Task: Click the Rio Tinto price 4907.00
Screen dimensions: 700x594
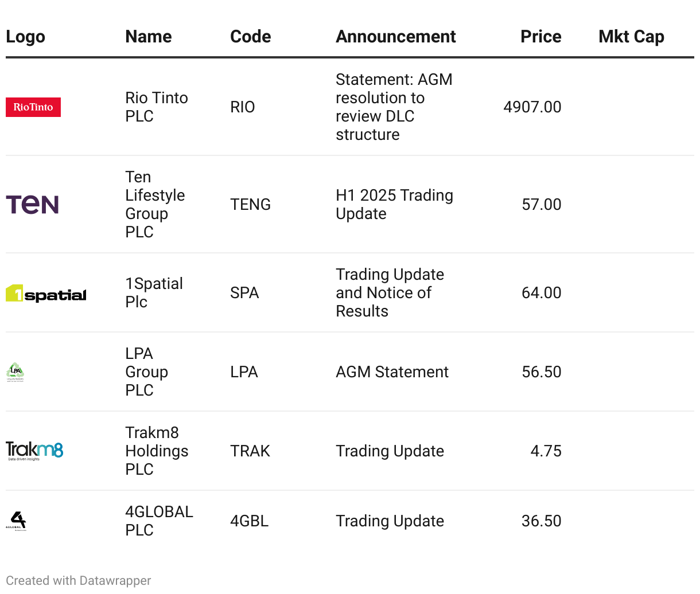Action: point(532,107)
